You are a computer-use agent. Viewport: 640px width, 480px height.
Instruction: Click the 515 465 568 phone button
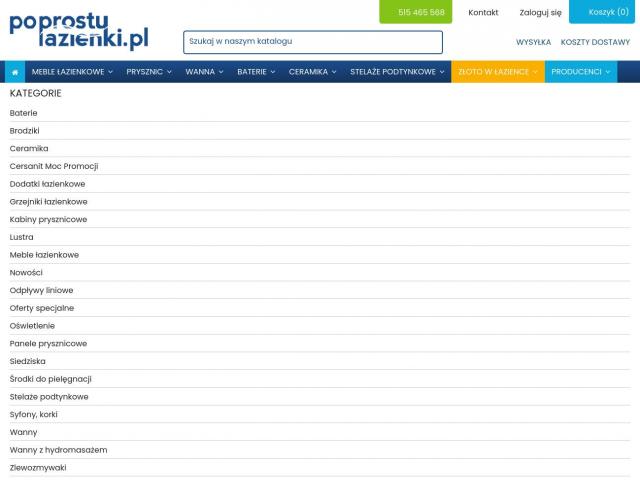point(416,12)
